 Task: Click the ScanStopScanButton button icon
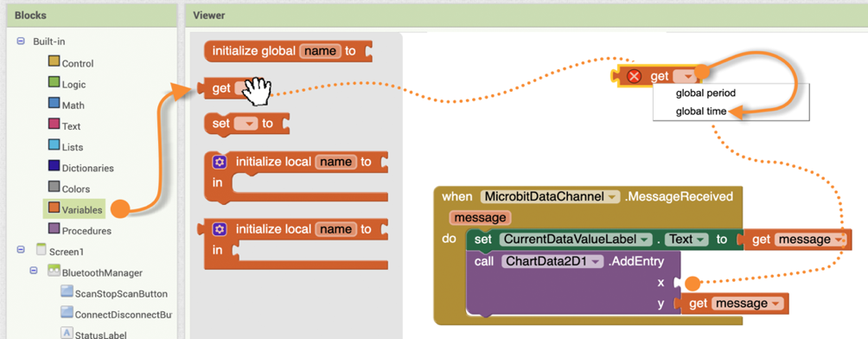(x=67, y=291)
